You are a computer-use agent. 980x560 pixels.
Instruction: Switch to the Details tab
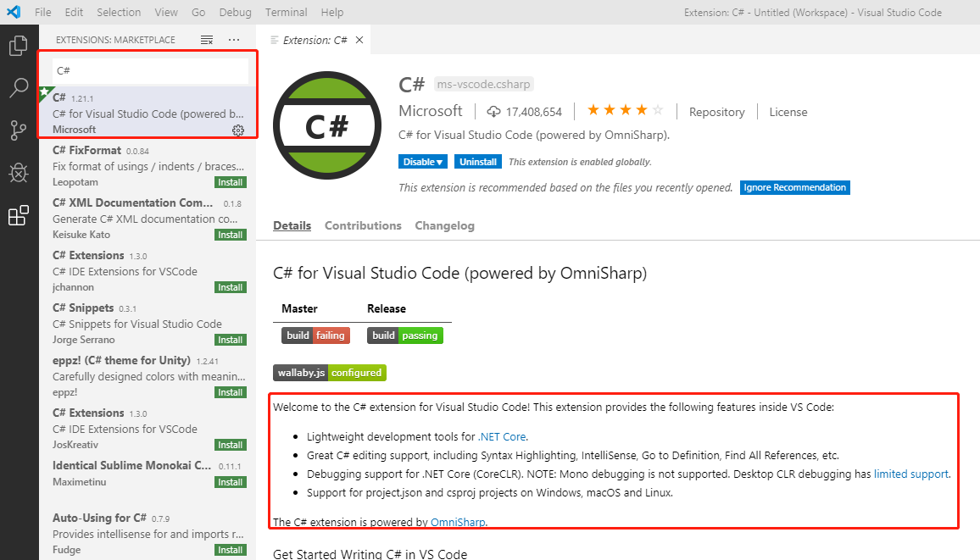pos(292,225)
